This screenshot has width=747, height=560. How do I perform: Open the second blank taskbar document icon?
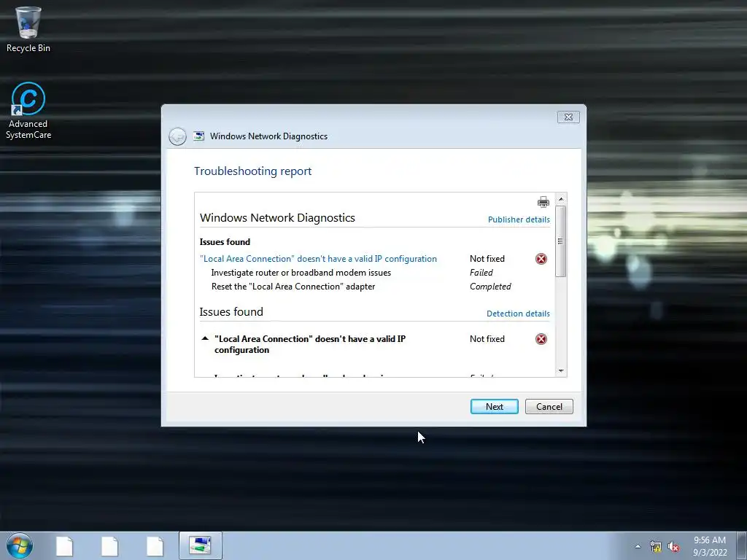click(109, 546)
